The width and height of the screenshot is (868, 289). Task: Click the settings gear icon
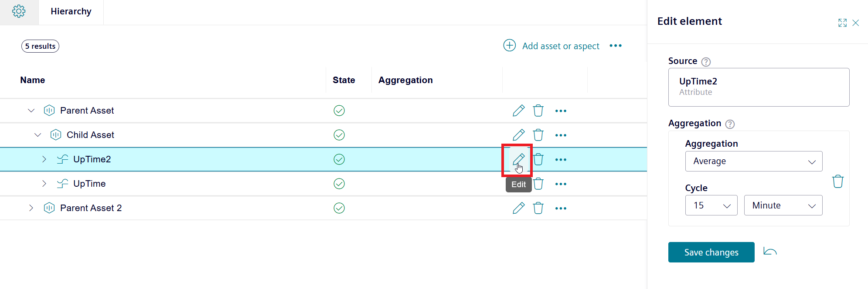19,11
